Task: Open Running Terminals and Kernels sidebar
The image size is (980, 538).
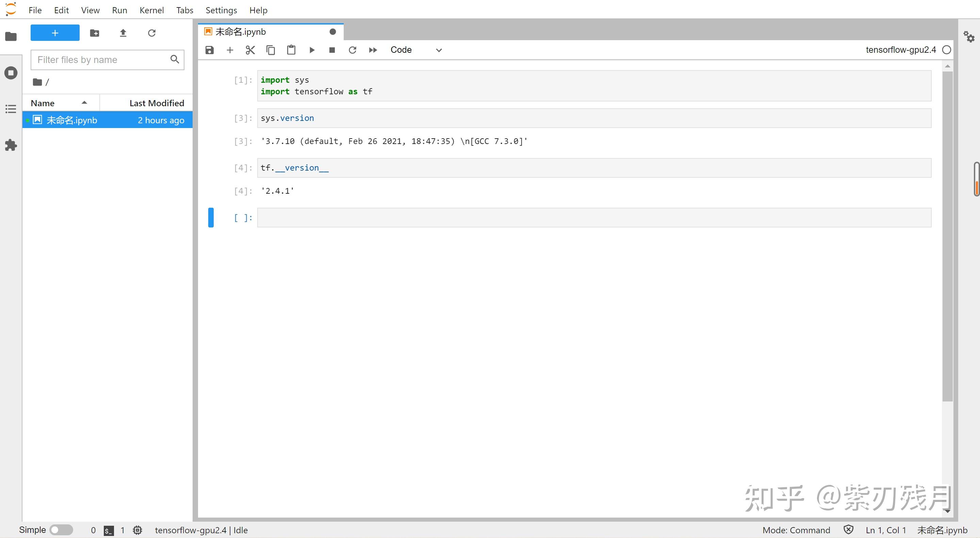Action: (11, 73)
